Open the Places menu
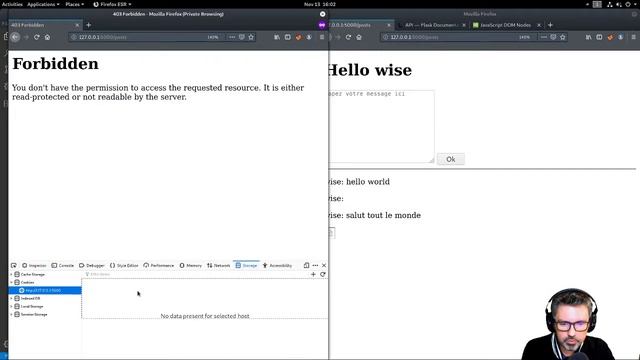This screenshot has height=360, width=640. (75, 4)
